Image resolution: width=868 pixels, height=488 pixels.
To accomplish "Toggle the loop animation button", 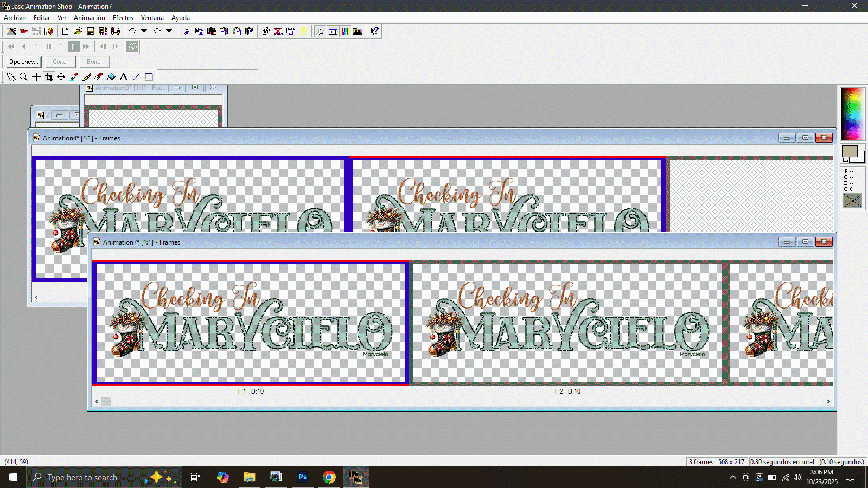I will click(132, 47).
